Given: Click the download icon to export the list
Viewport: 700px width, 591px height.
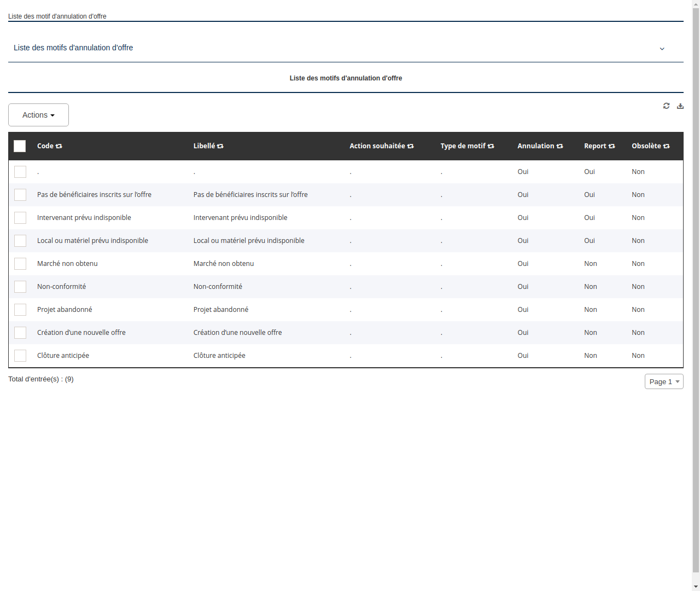Looking at the screenshot, I should (680, 106).
